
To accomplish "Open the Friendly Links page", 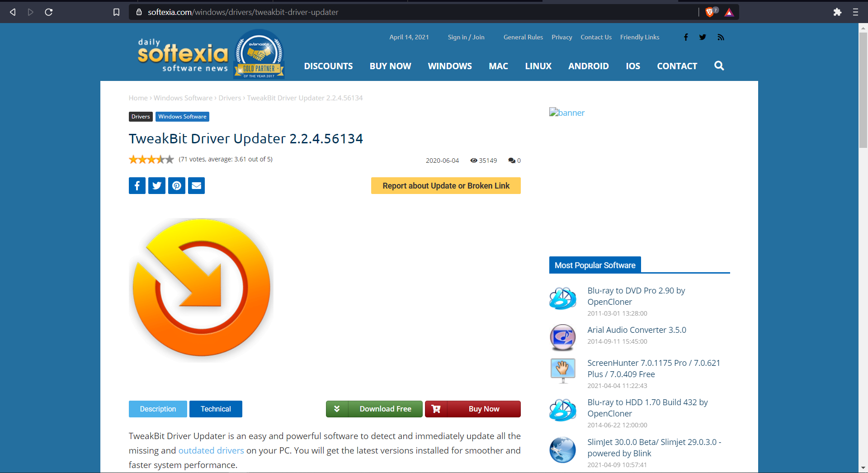I will [x=640, y=37].
